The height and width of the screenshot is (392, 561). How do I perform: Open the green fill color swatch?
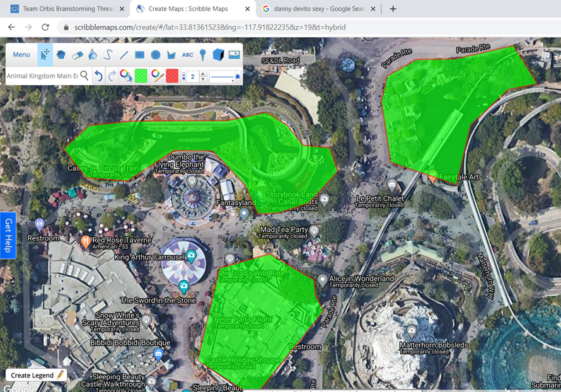tap(141, 76)
